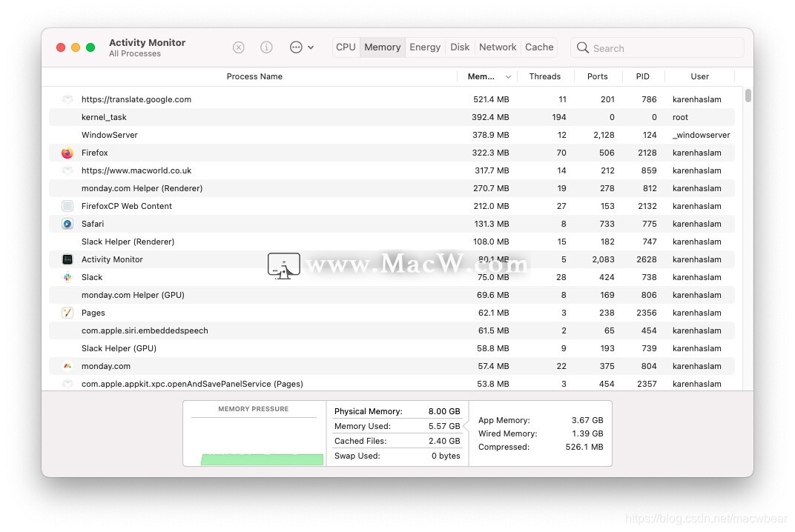This screenshot has width=795, height=532.
Task: Click the vertical scrollbar of the process list
Action: tap(748, 96)
